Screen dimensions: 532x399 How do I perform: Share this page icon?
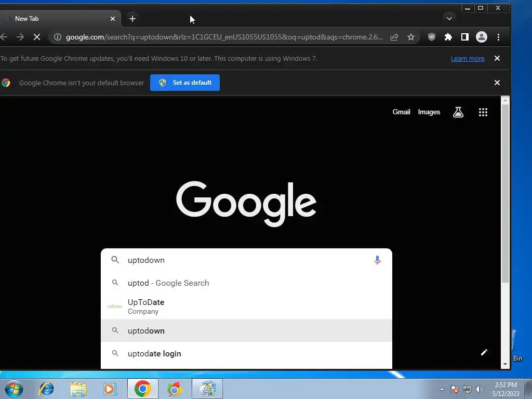tap(394, 37)
